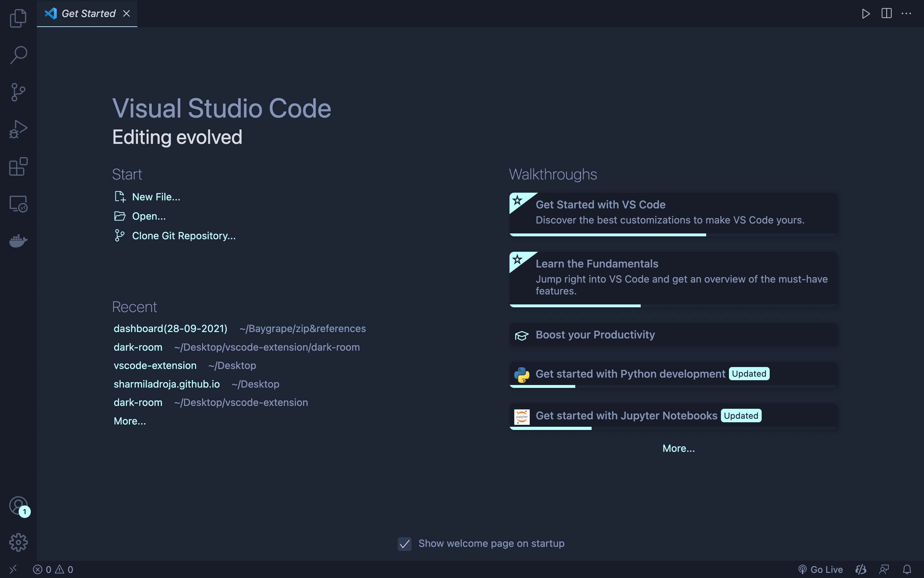Open the feedback icon in status bar
Screen dimensions: 924x578
[x=884, y=570]
